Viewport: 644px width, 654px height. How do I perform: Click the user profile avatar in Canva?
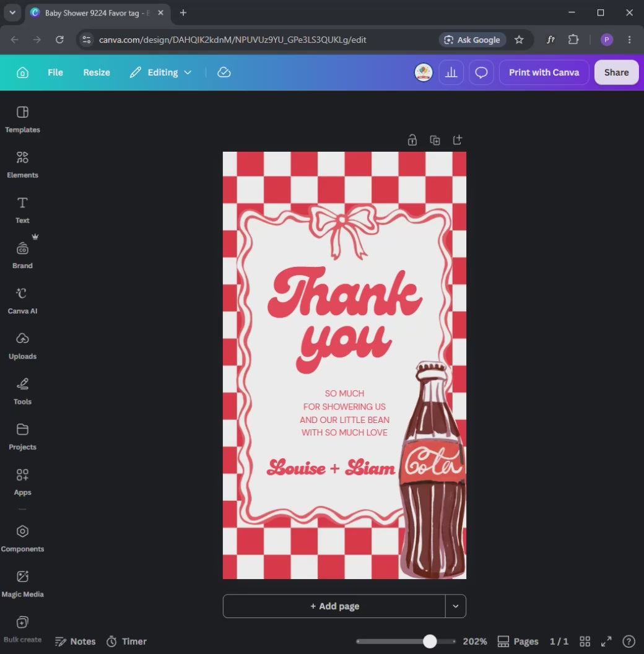pyautogui.click(x=424, y=72)
